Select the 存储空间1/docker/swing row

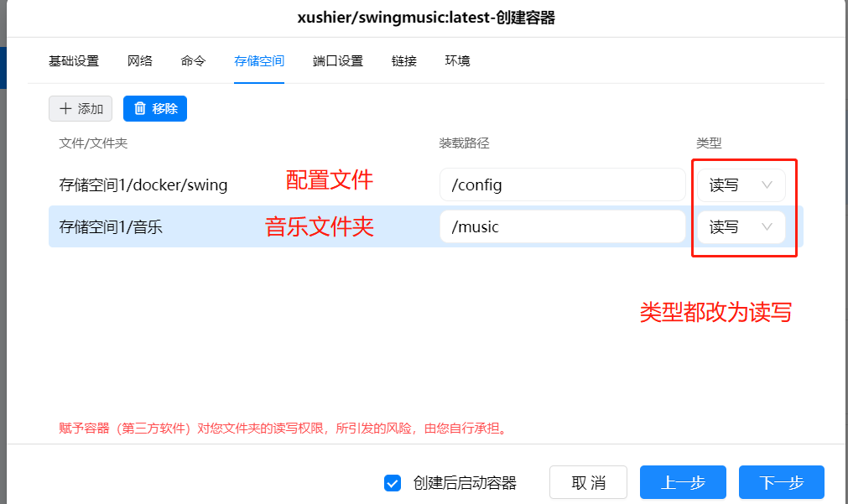(425, 185)
